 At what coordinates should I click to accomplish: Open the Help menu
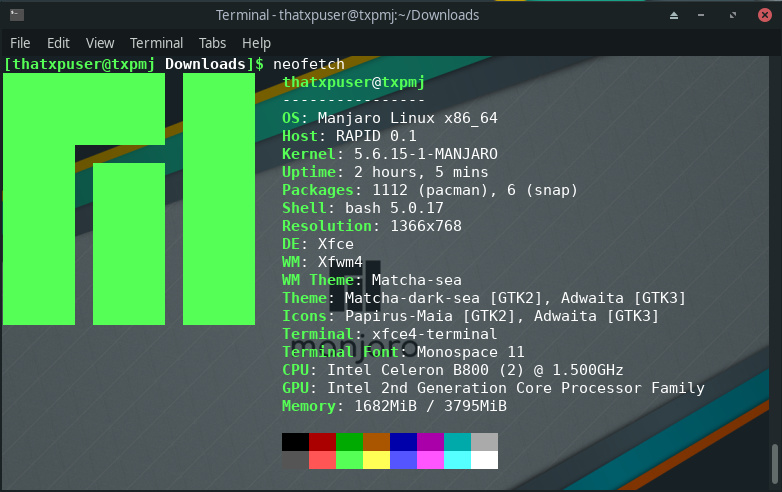[x=256, y=43]
